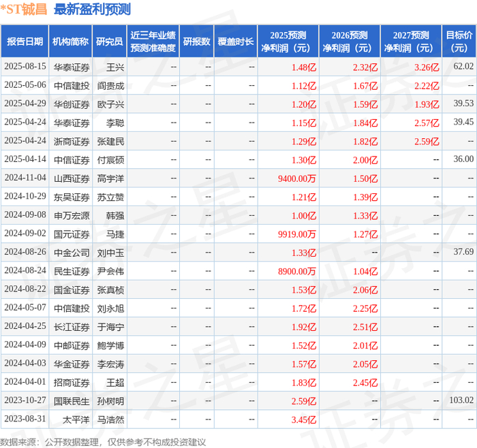Screen dimensions: 477x448
Task: Click the 覆盖时长 column header
Action: point(236,42)
